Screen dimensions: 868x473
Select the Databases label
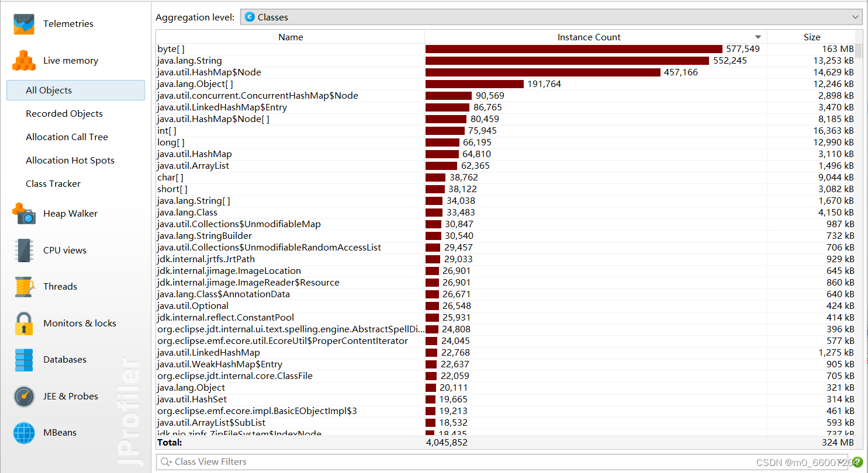(x=65, y=360)
